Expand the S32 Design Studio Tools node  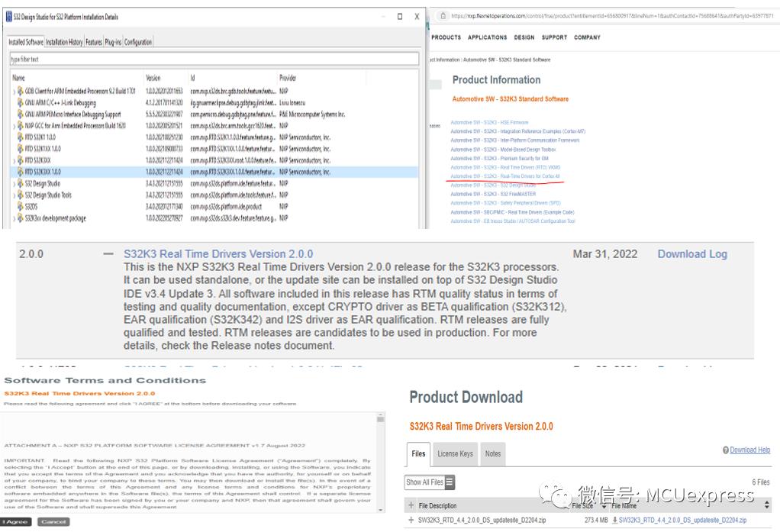[14, 195]
